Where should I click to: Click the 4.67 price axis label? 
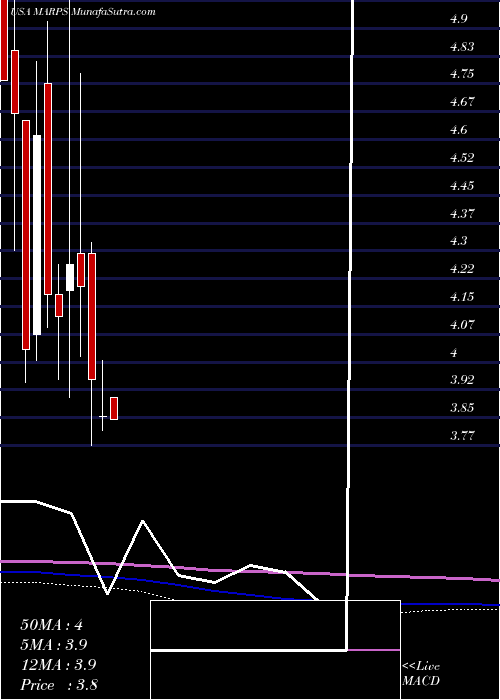click(x=462, y=102)
